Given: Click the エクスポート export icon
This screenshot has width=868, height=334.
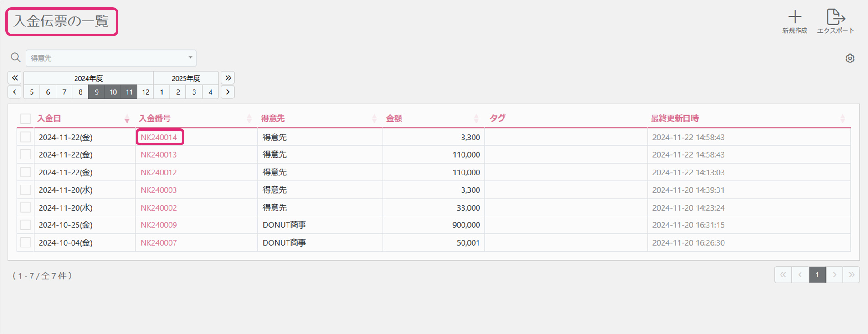Looking at the screenshot, I should click(836, 17).
